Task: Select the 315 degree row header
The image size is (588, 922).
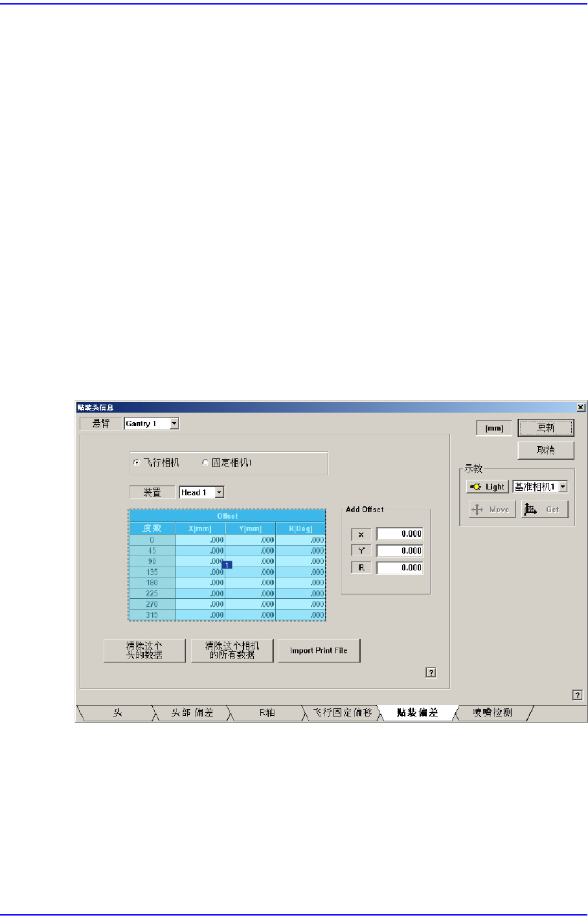Action: click(x=152, y=615)
